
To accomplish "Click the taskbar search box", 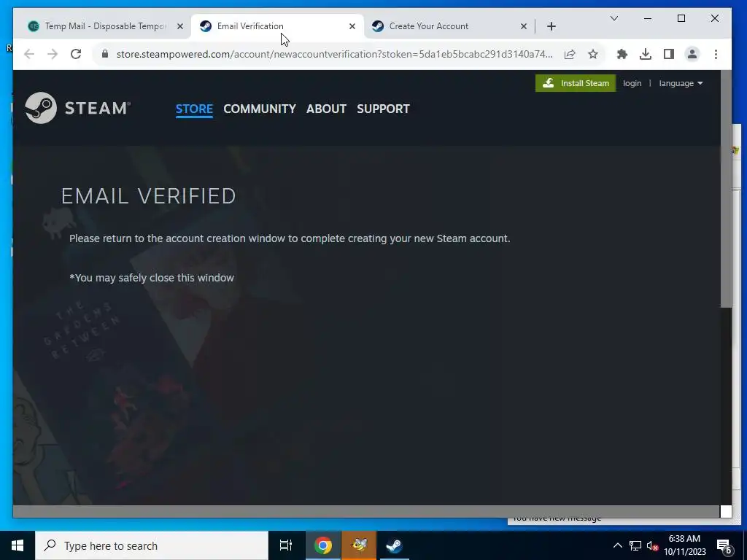I will [152, 545].
